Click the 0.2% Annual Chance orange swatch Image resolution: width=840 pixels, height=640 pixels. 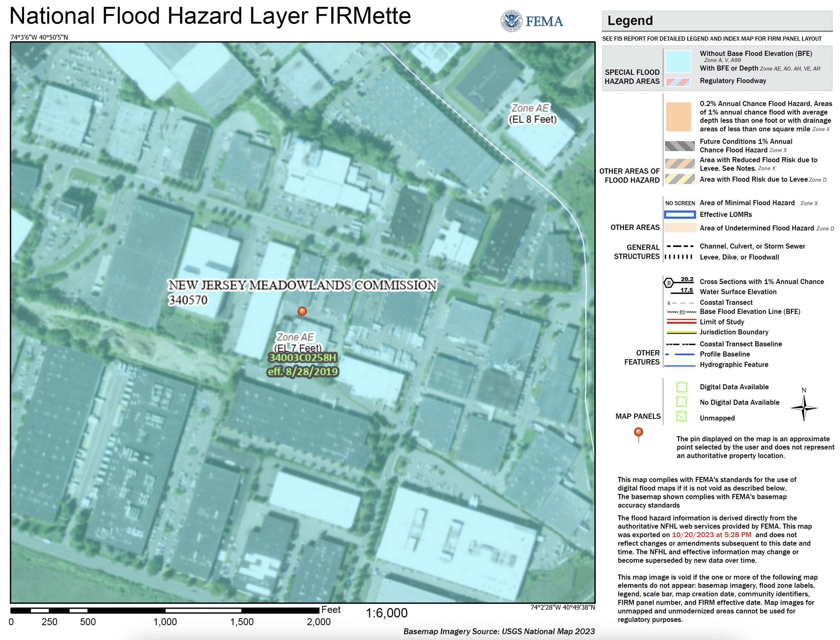[678, 117]
